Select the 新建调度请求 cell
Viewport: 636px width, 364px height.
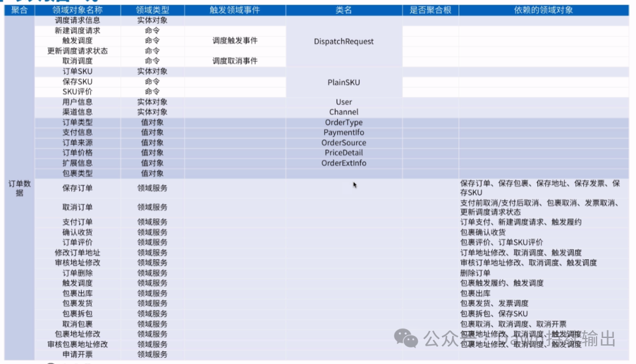[x=78, y=30]
